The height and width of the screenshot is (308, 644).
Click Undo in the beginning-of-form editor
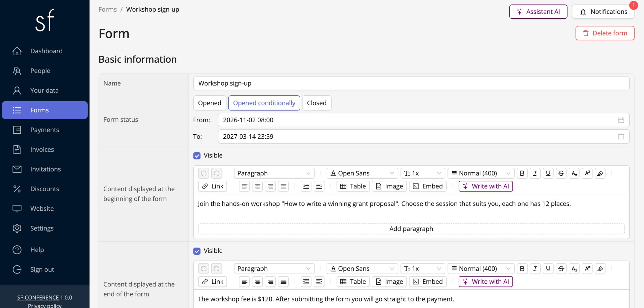tap(204, 173)
